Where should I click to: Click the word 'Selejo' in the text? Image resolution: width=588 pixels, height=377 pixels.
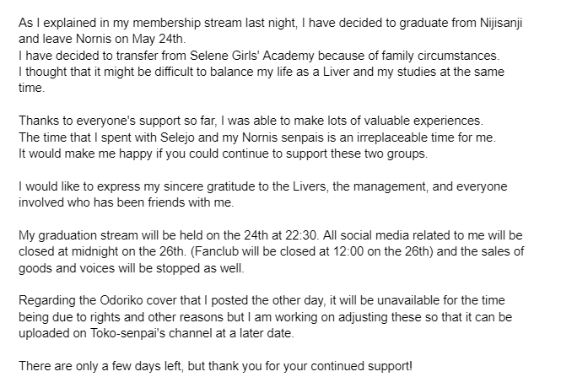point(177,137)
